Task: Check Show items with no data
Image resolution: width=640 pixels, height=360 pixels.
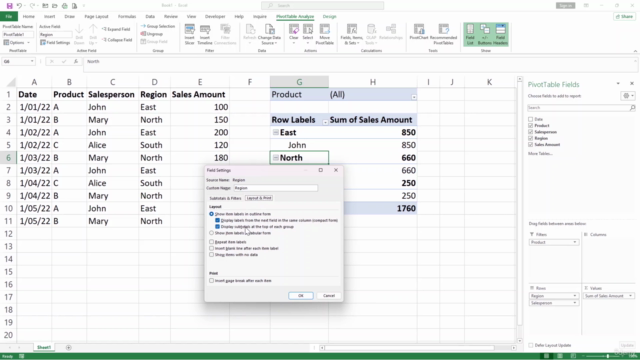Action: [x=211, y=255]
